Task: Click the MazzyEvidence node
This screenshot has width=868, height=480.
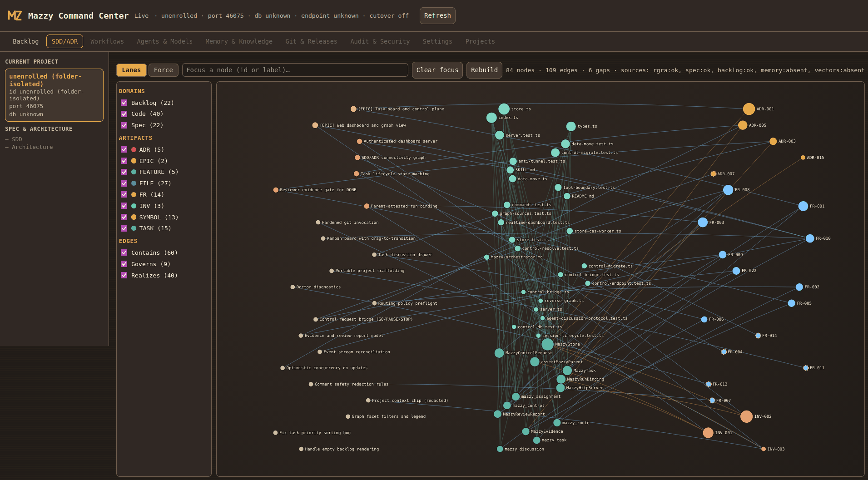Action: 526,431
